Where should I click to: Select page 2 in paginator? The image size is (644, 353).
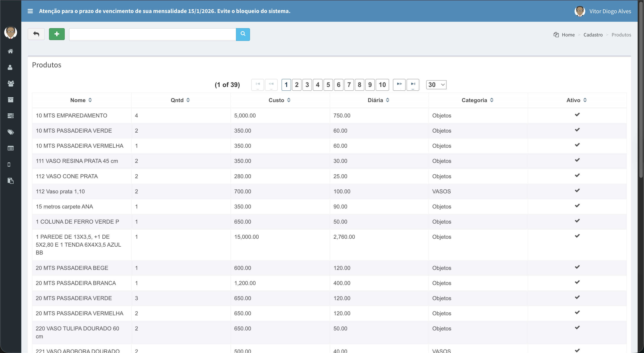pos(297,85)
